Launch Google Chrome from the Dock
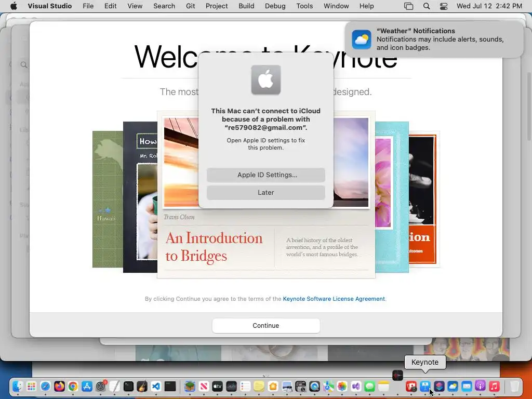Image resolution: width=532 pixels, height=399 pixels. 73,386
